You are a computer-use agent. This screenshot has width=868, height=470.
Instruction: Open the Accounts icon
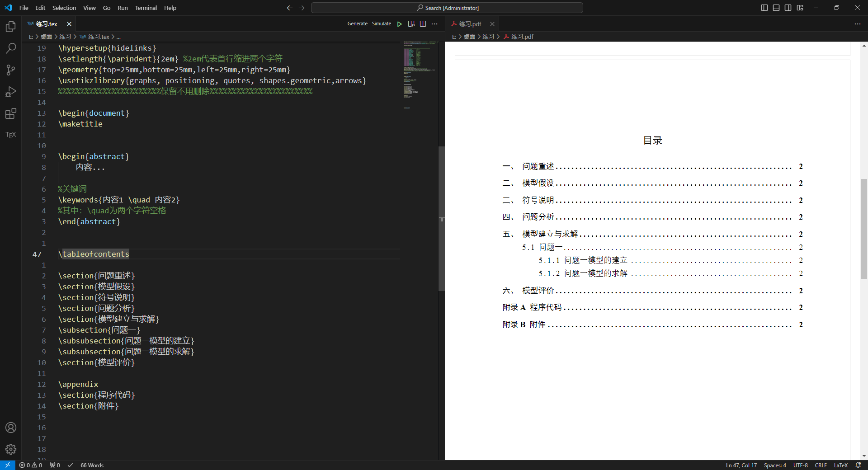tap(11, 428)
